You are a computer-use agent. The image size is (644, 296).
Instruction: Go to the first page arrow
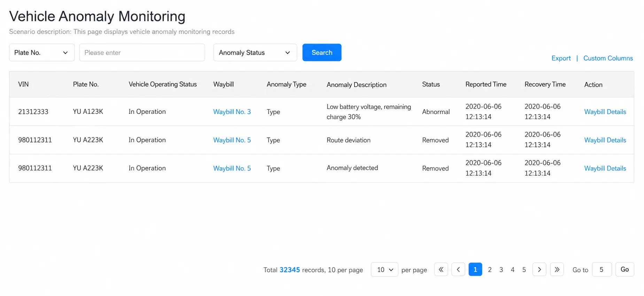coord(441,270)
